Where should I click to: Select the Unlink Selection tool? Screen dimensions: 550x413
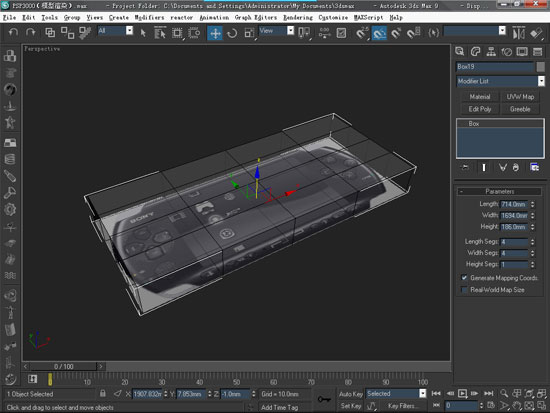[67, 33]
